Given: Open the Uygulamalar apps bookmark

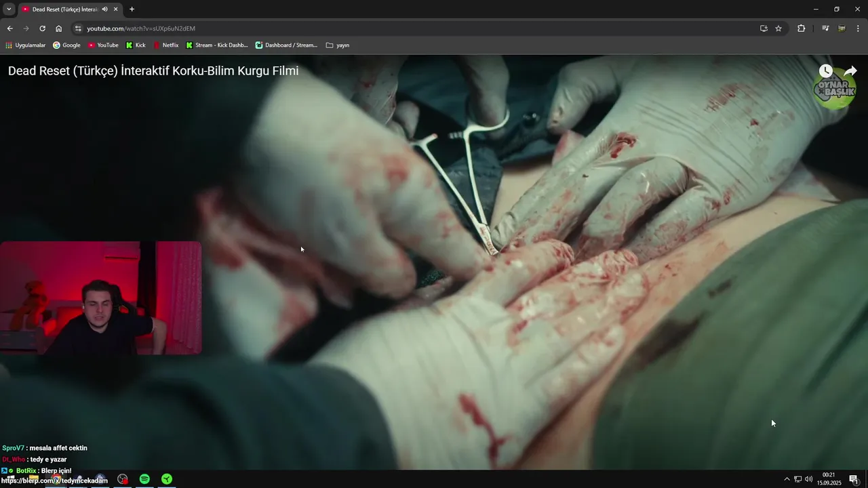Looking at the screenshot, I should [x=25, y=45].
